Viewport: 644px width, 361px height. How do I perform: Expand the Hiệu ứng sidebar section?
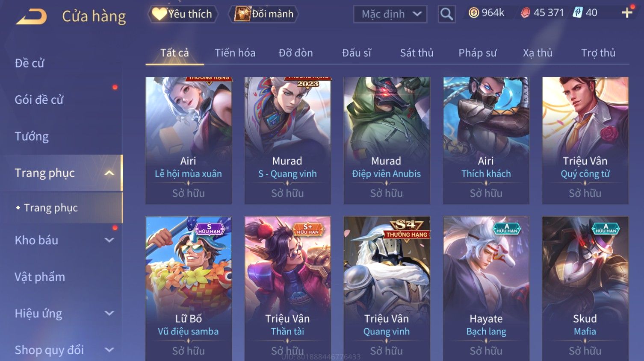pos(109,313)
